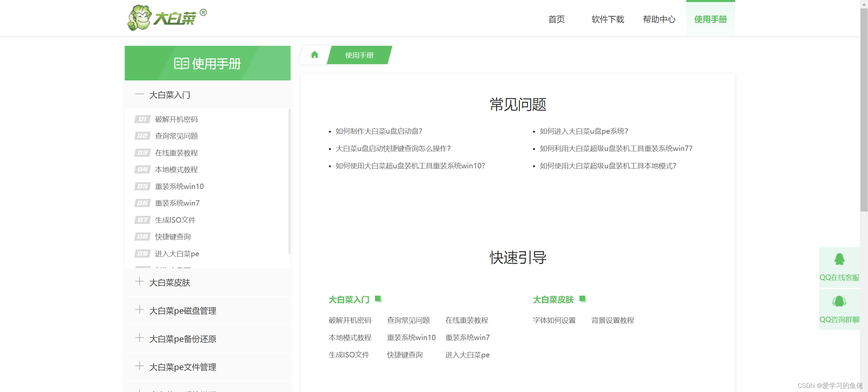The width and height of the screenshot is (868, 392).
Task: Open sidebar item 本地模式教程
Action: (x=176, y=169)
